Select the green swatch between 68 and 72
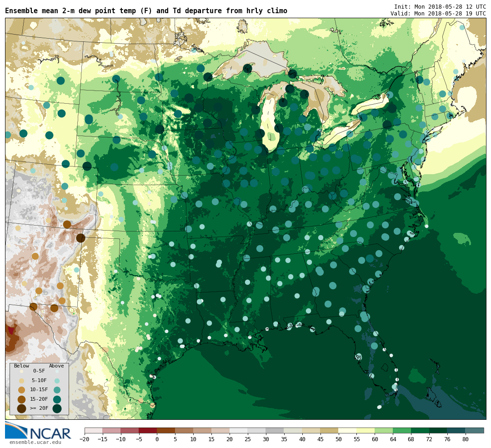Viewport: 491px width, 448px height. [421, 430]
